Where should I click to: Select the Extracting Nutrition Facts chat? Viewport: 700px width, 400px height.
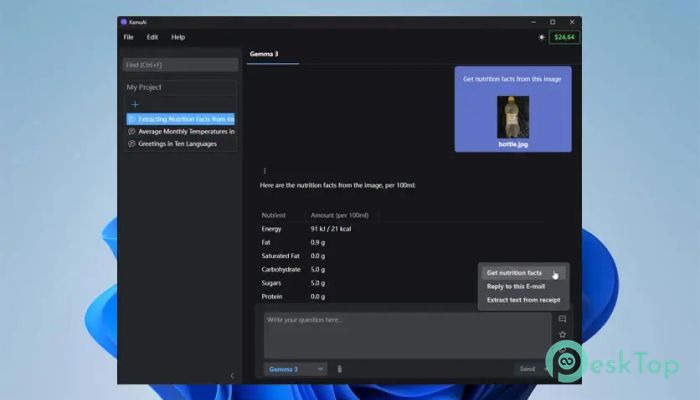coord(180,119)
